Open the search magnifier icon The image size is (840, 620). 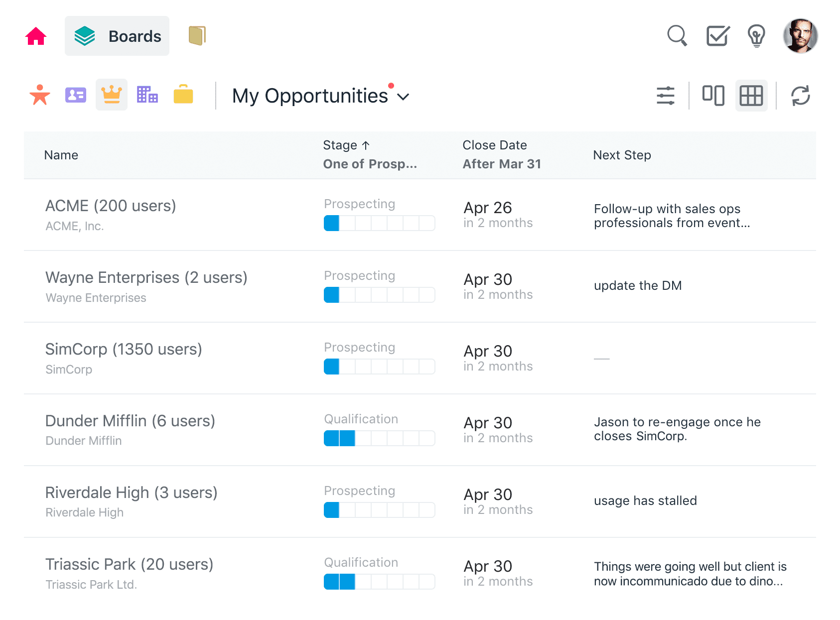click(677, 36)
